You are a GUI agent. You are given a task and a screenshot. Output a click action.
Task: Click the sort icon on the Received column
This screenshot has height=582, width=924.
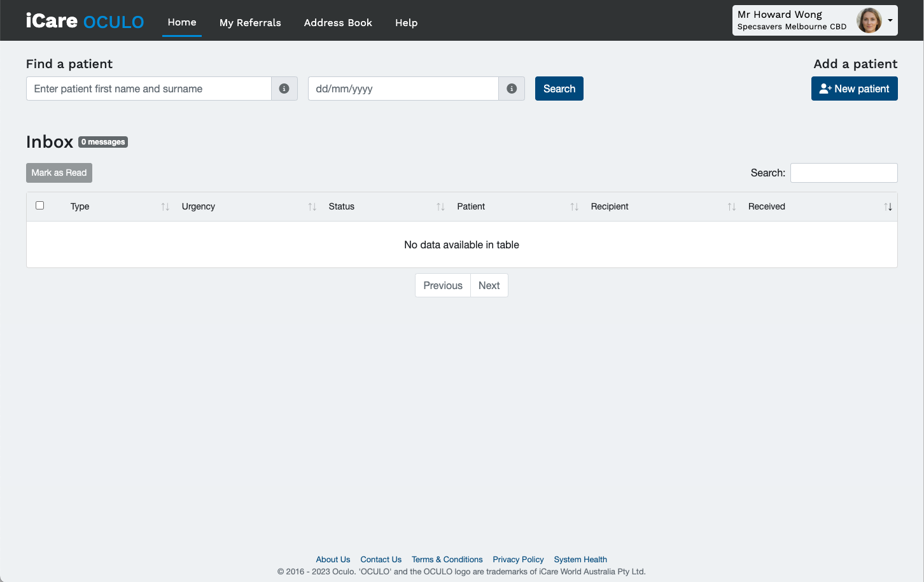(888, 206)
